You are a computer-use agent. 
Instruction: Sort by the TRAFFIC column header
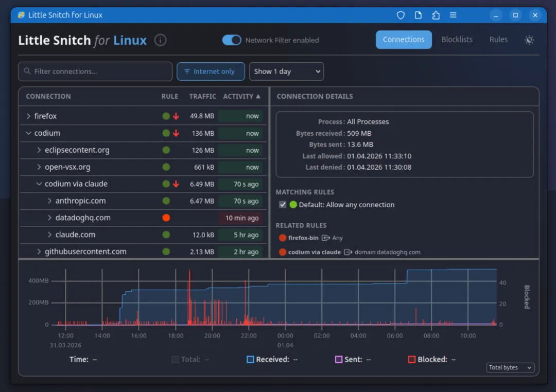202,96
